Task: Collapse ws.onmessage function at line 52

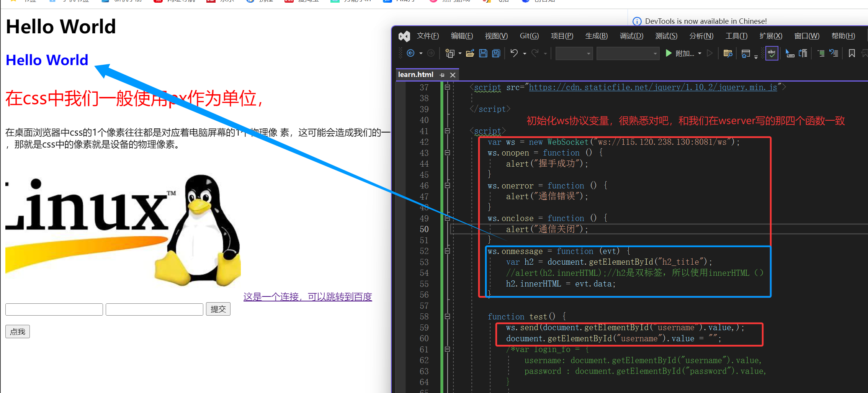Action: (x=447, y=251)
